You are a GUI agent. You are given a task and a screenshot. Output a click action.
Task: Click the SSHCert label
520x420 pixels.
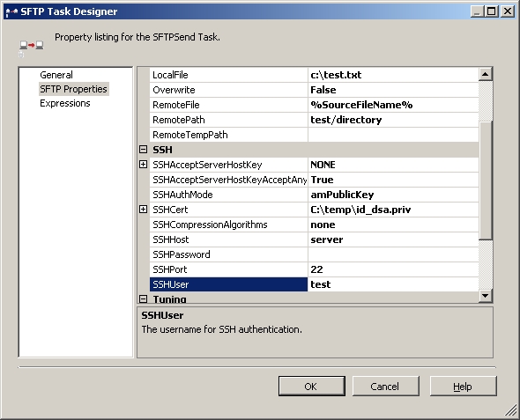click(x=228, y=210)
